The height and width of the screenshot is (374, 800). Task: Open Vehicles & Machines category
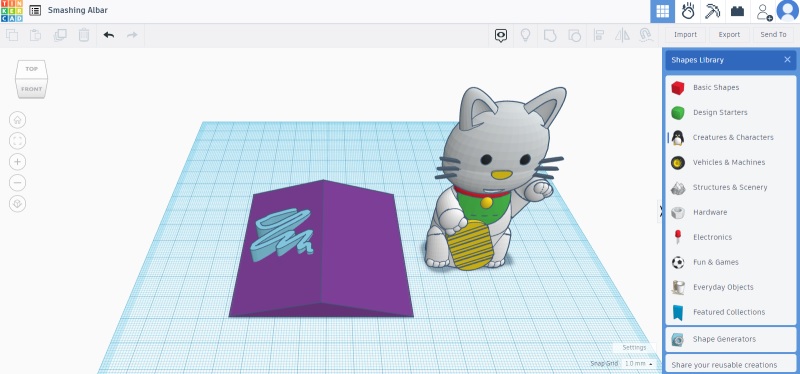tap(731, 163)
